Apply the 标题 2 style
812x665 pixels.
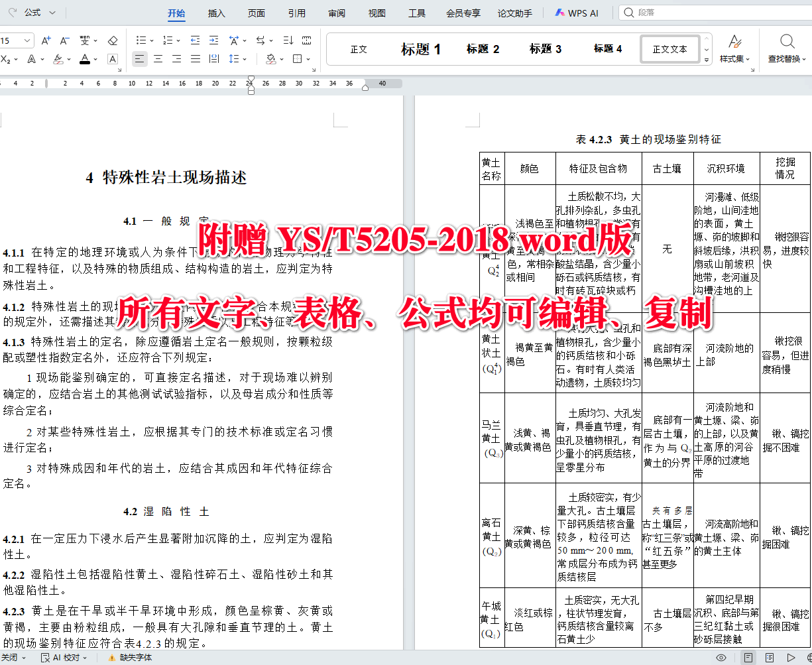tap(483, 49)
